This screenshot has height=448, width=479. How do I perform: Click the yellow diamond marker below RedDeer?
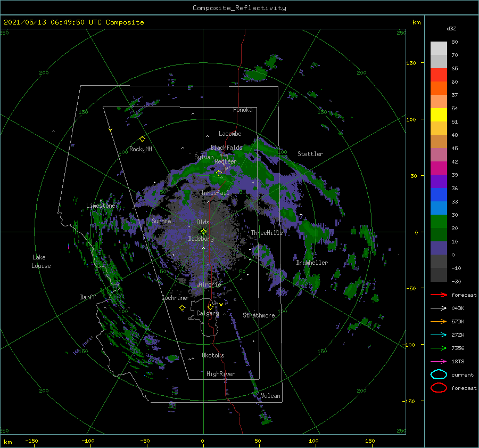219,173
